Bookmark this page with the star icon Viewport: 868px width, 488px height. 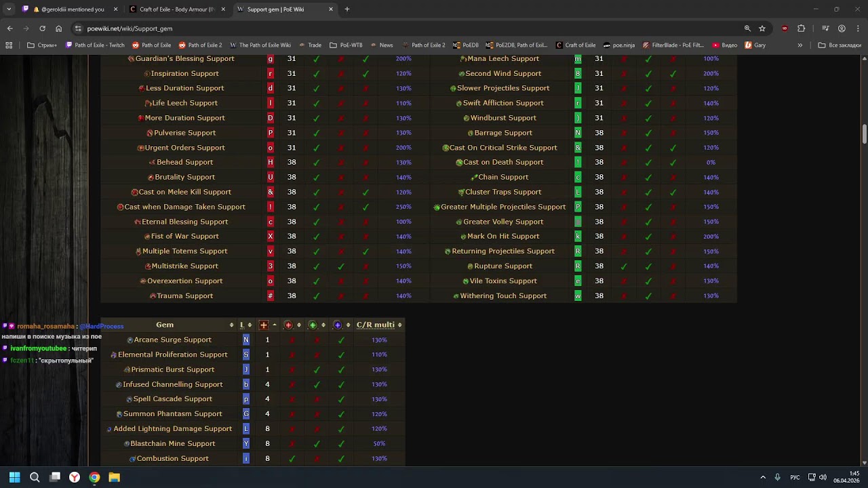[762, 28]
